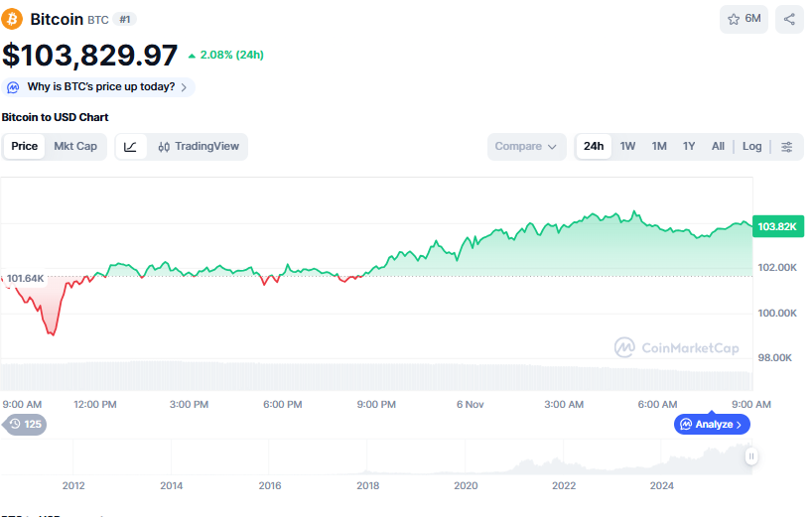
Task: Click the 125 history events badge
Action: 26,425
